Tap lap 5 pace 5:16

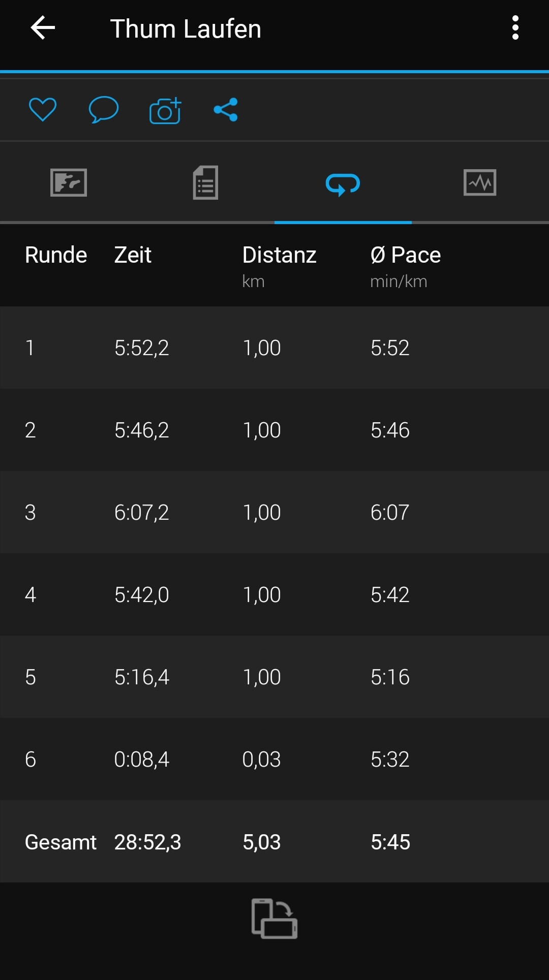click(390, 677)
